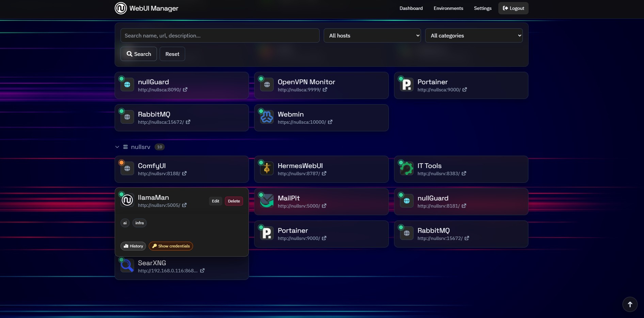The width and height of the screenshot is (644, 318).
Task: Click the Webmin app icon
Action: 267,117
